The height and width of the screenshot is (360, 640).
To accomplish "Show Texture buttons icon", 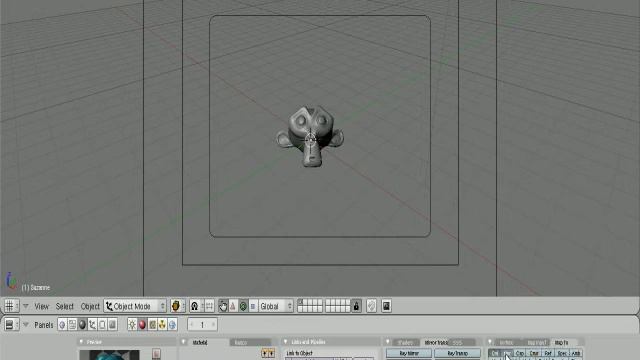I will 152,325.
